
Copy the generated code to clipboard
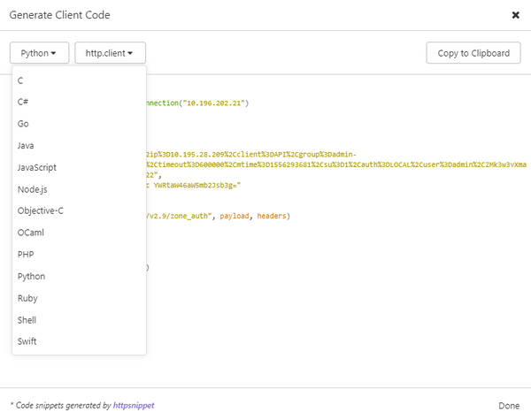click(473, 53)
